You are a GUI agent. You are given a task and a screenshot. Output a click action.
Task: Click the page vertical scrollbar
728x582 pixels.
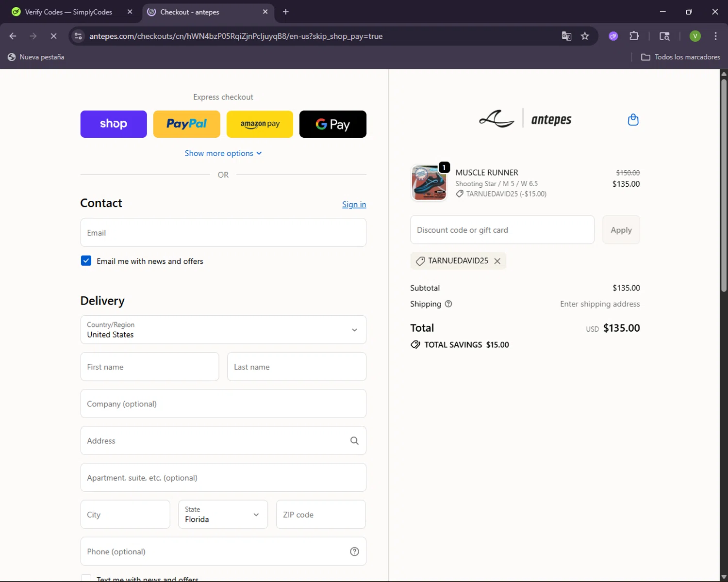(x=724, y=184)
